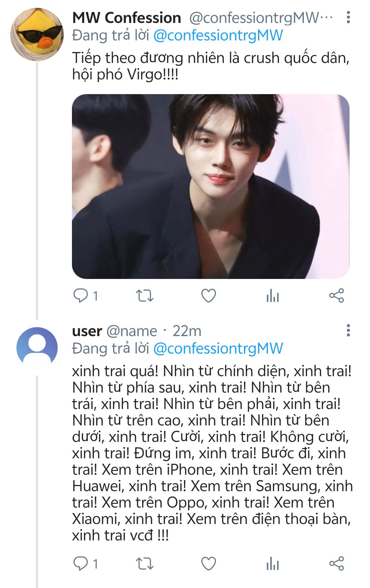The width and height of the screenshot is (370, 588).
Task: Retweet the MW Confession tweet
Action: [x=145, y=296]
